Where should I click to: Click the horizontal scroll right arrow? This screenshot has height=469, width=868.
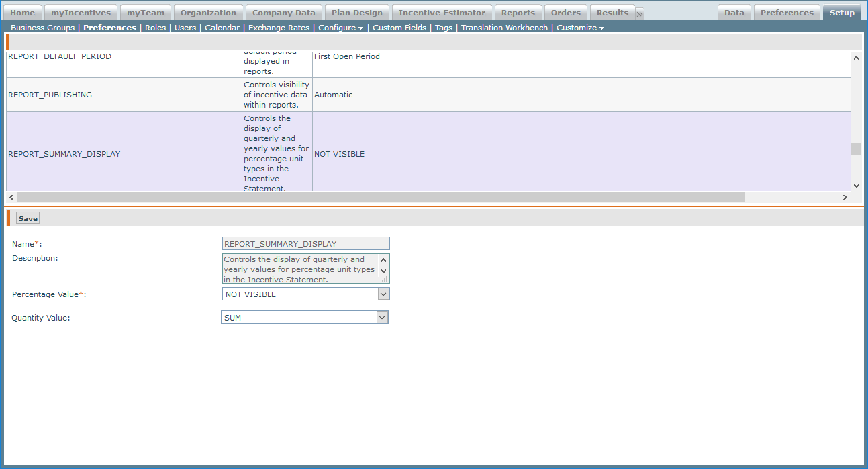[845, 198]
